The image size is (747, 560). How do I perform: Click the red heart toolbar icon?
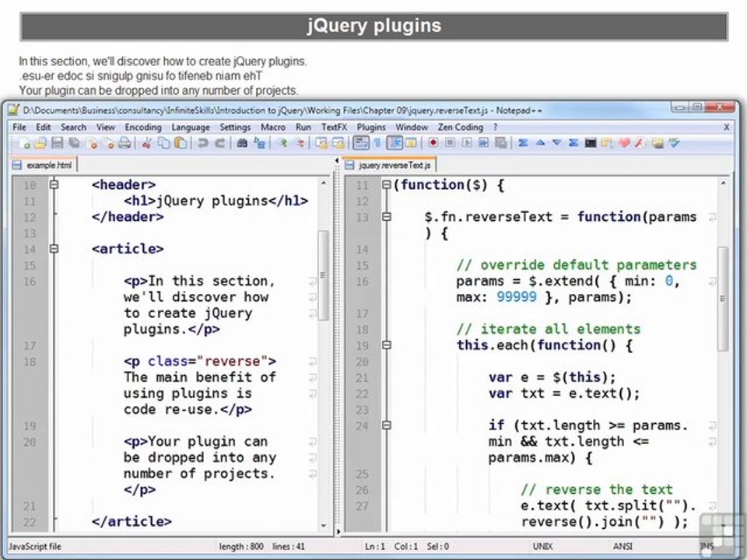624,143
